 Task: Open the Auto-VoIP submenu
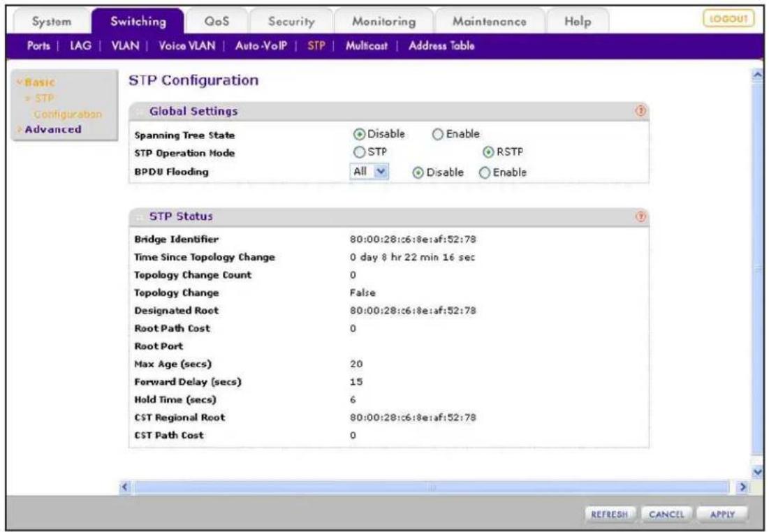tap(261, 46)
